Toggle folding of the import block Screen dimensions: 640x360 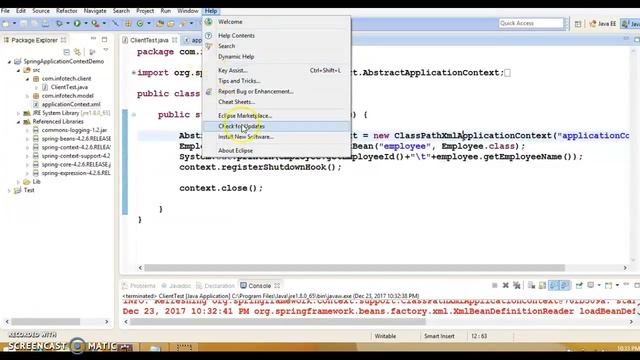pos(133,73)
